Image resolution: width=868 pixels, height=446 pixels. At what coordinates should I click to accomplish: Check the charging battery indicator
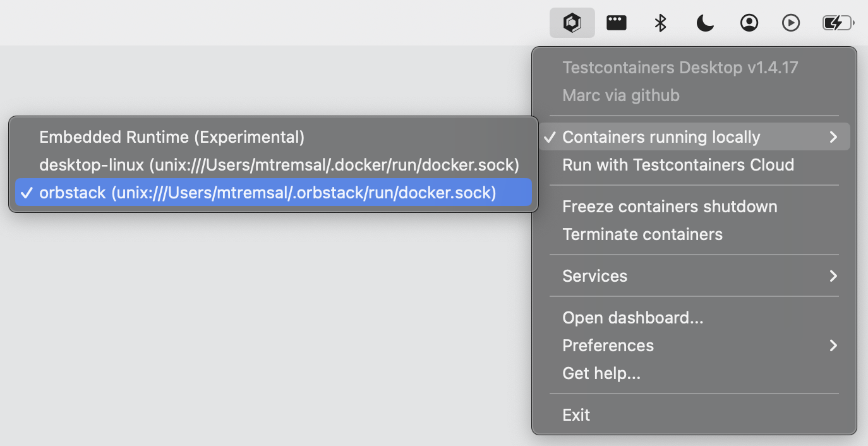pos(838,22)
